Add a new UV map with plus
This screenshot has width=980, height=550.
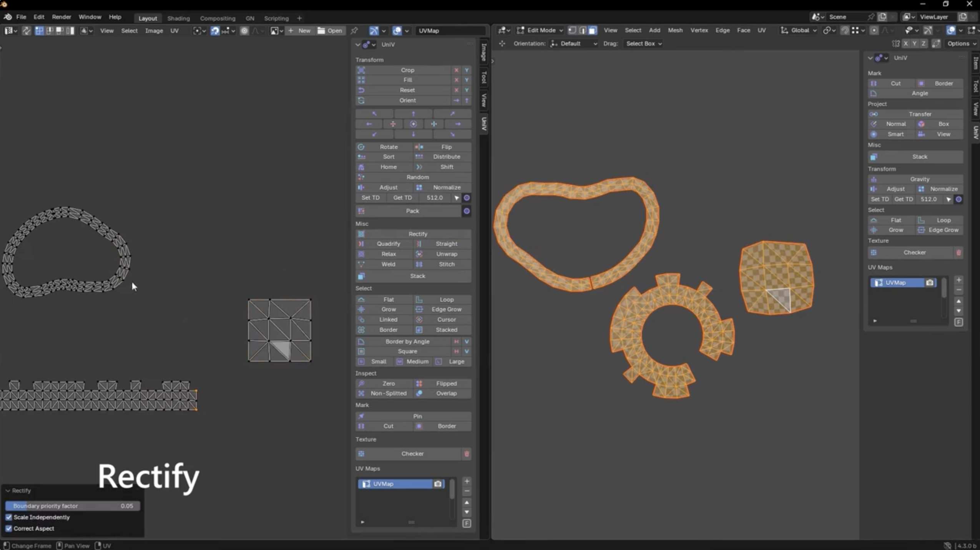coord(467,481)
